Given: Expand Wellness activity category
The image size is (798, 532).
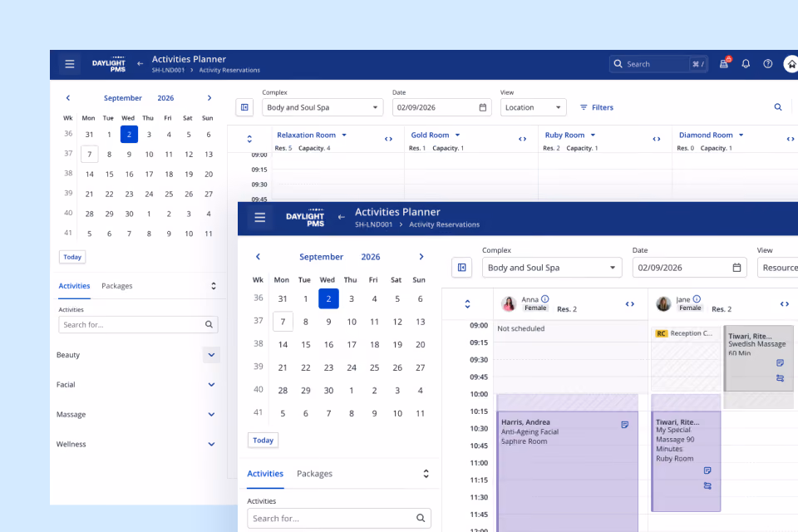Looking at the screenshot, I should [x=211, y=444].
